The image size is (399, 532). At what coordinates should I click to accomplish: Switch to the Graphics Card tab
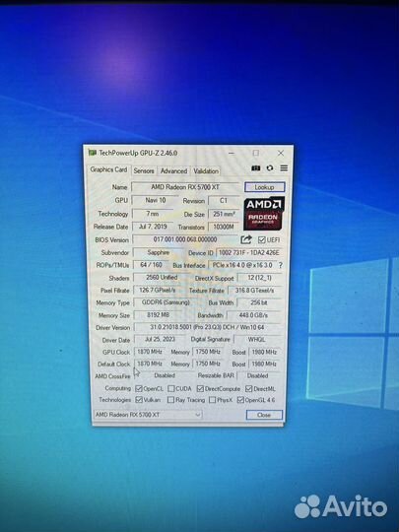click(x=108, y=169)
